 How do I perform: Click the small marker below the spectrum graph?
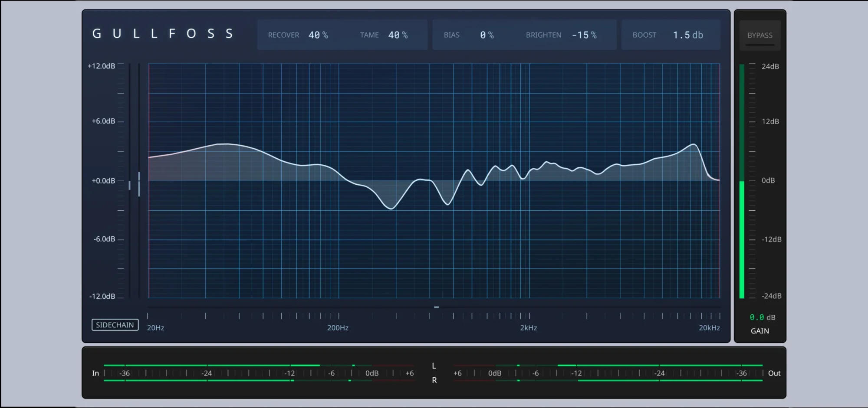click(x=436, y=307)
